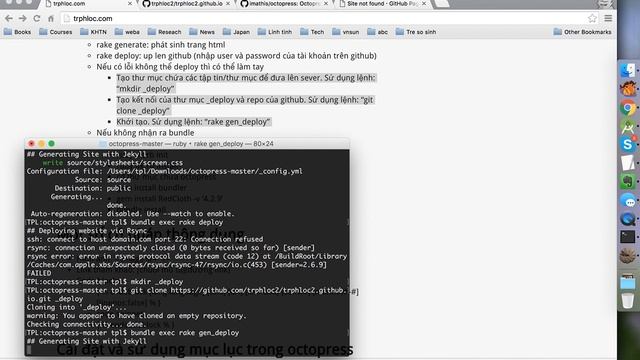Click the highlighted 'Tạo kết nối' bullet text
Image resolution: width=640 pixels, height=360 pixels.
(245, 105)
